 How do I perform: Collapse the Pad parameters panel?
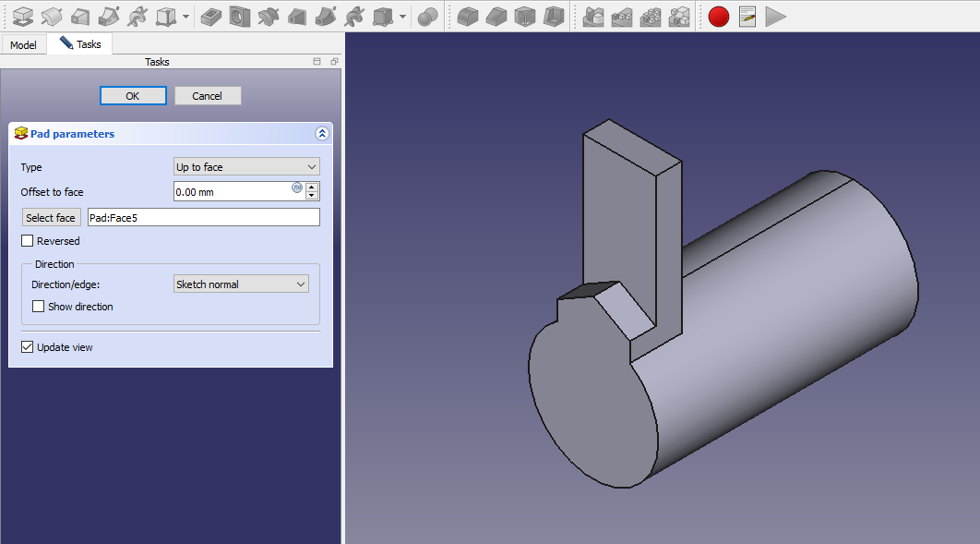tap(322, 134)
